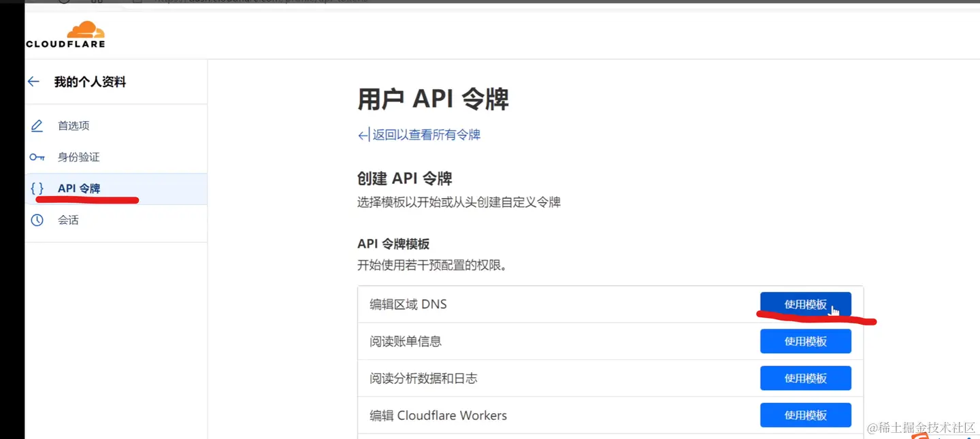Use template for 阅读账单信息
This screenshot has width=980, height=439.
click(x=805, y=341)
